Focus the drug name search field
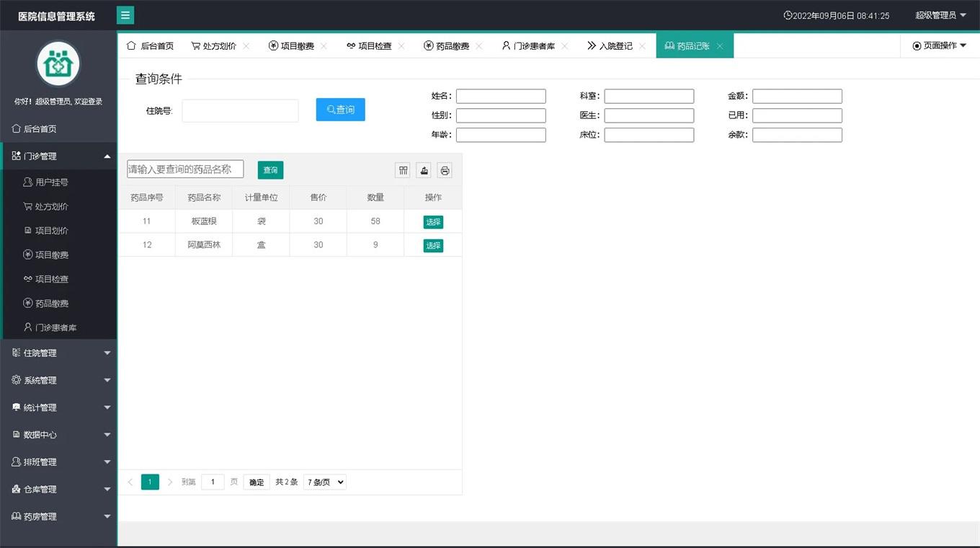 pyautogui.click(x=185, y=169)
